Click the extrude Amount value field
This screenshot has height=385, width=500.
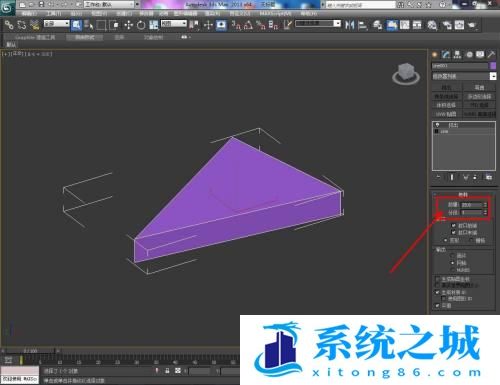(471, 205)
